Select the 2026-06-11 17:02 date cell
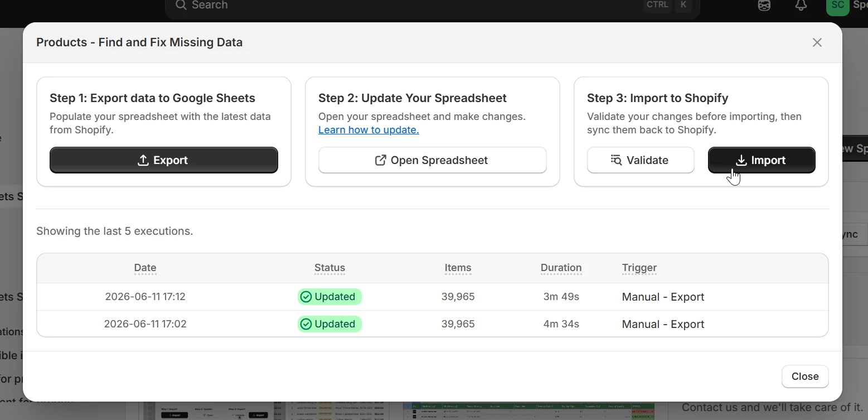Viewport: 868px width, 420px height. tap(145, 324)
